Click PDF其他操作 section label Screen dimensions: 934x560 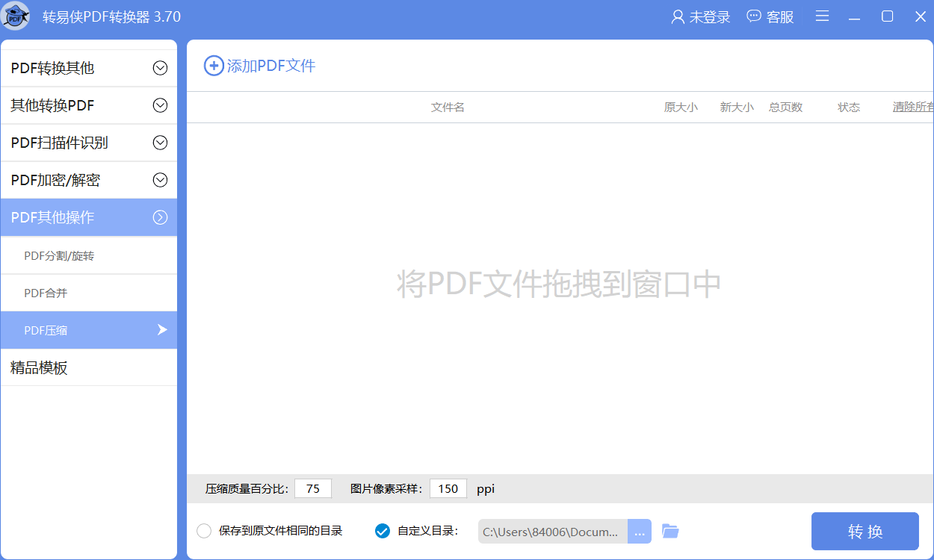[52, 217]
